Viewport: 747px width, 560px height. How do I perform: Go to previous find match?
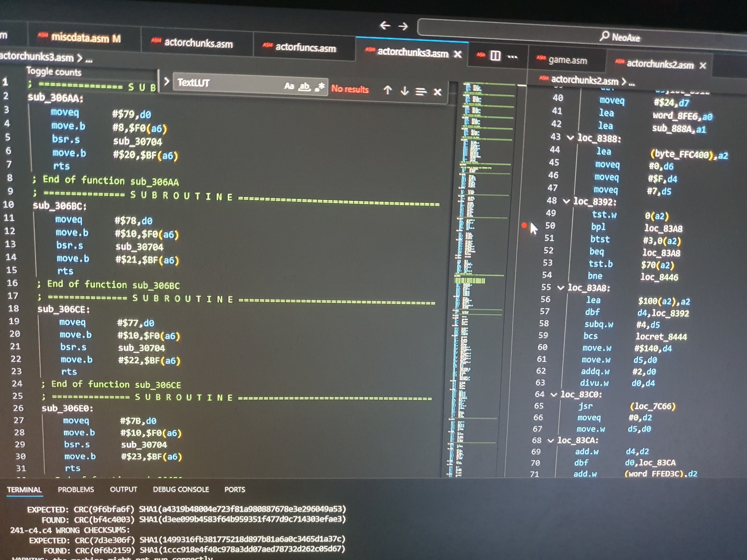388,90
